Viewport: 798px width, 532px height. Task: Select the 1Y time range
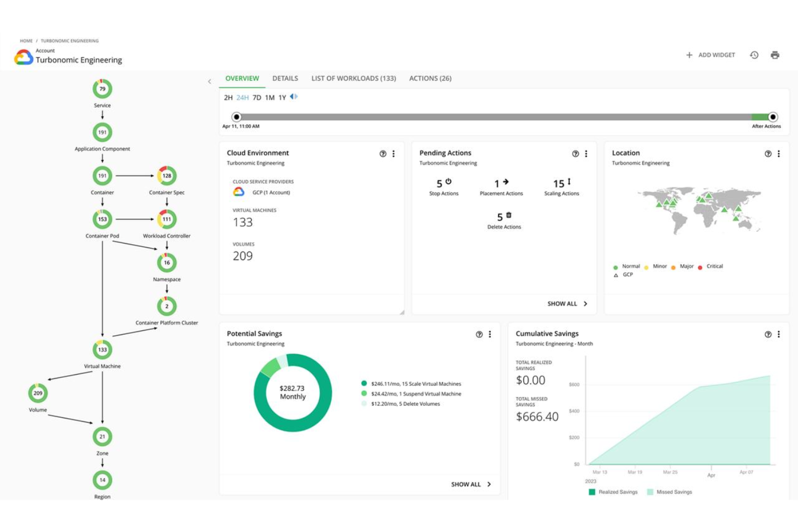282,98
